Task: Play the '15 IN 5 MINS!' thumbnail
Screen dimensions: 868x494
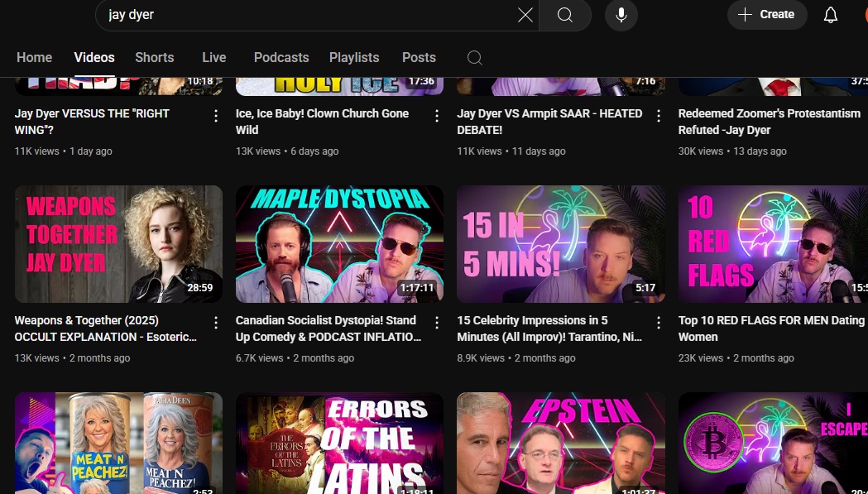Action: click(x=561, y=244)
